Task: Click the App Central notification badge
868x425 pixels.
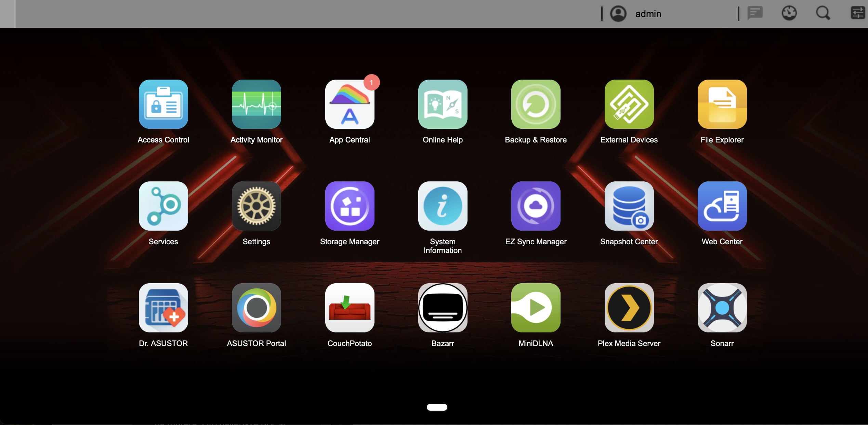Action: coord(371,82)
